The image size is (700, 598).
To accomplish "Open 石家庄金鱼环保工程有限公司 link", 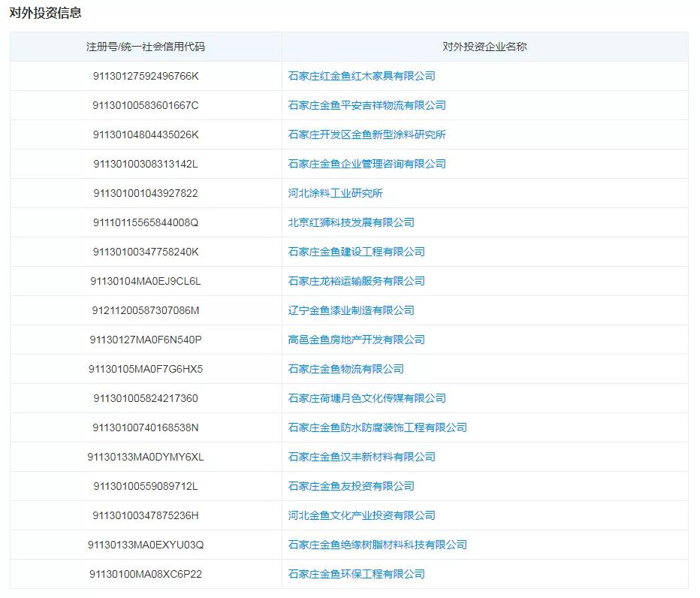I will click(x=353, y=574).
